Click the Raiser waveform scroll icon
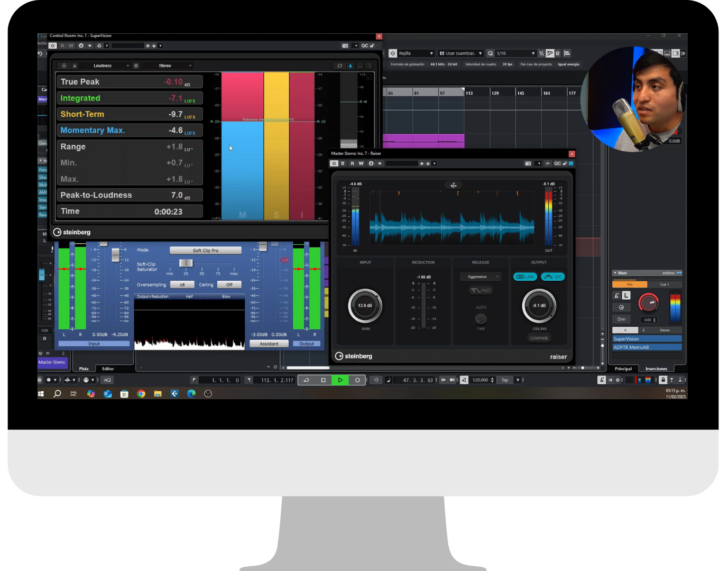Image resolution: width=728 pixels, height=571 pixels. point(453,186)
